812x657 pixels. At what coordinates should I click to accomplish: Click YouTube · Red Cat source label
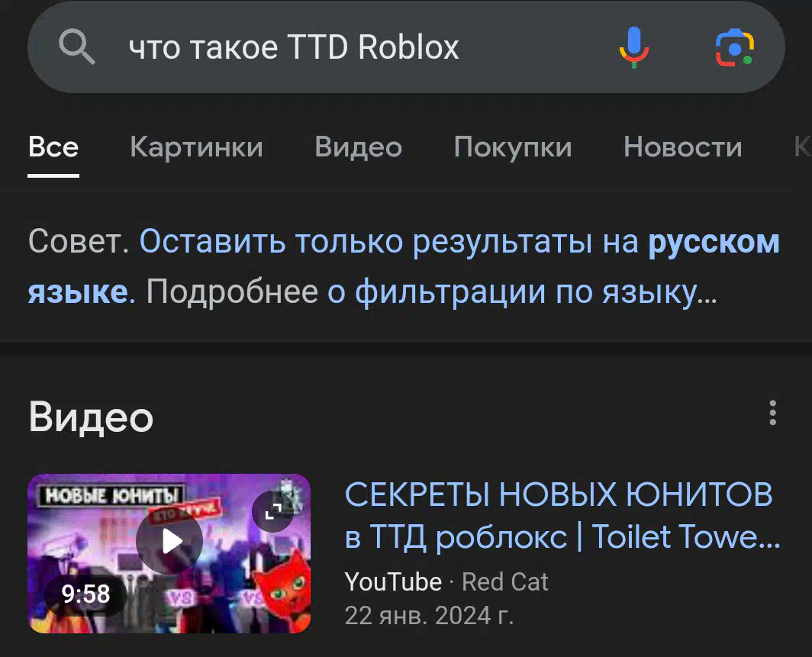coord(446,581)
